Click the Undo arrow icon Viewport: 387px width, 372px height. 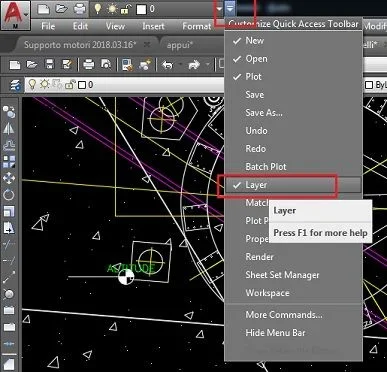167,64
